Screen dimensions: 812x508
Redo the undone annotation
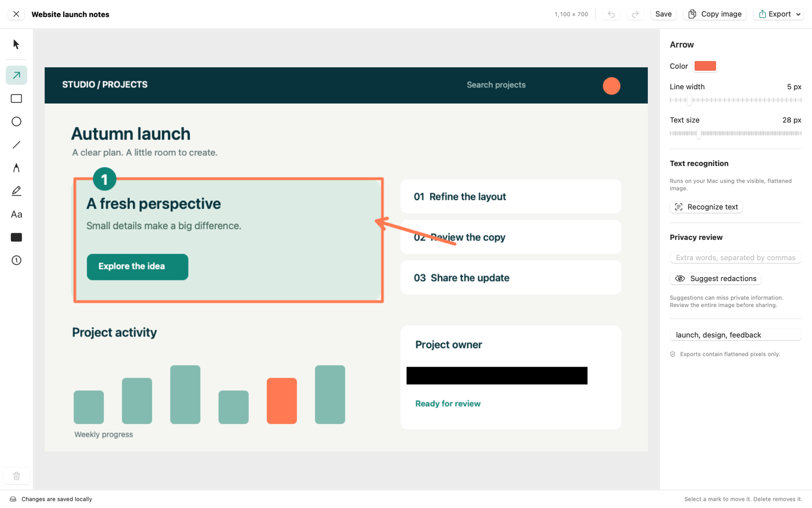coord(635,14)
